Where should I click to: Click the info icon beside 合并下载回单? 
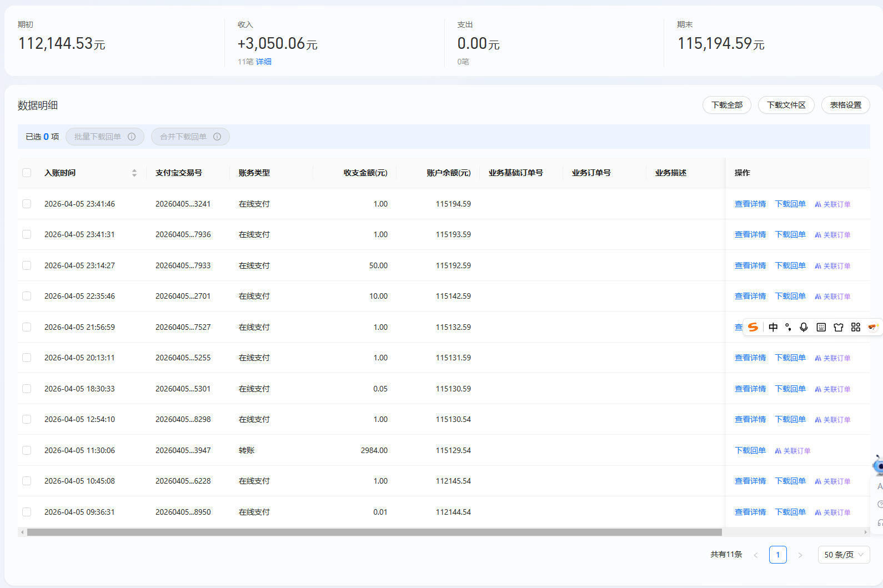click(x=217, y=137)
